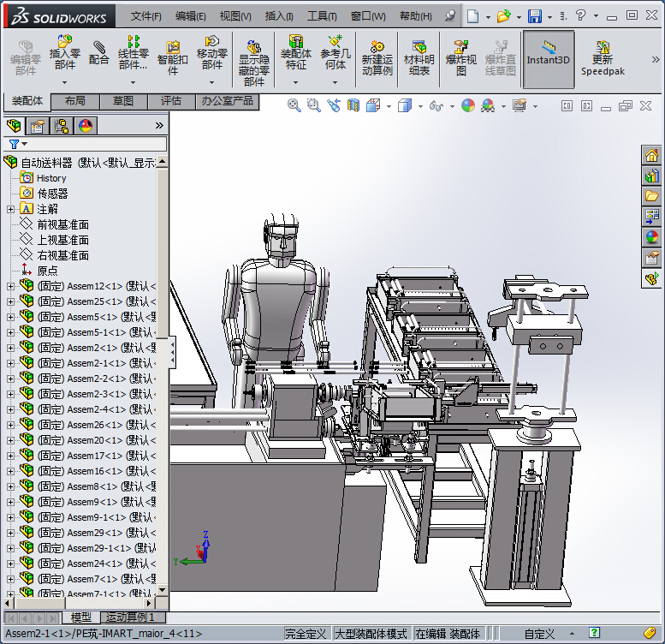Open the DisplayManager tab icon
Viewport: 665px width, 644px height.
[86, 126]
